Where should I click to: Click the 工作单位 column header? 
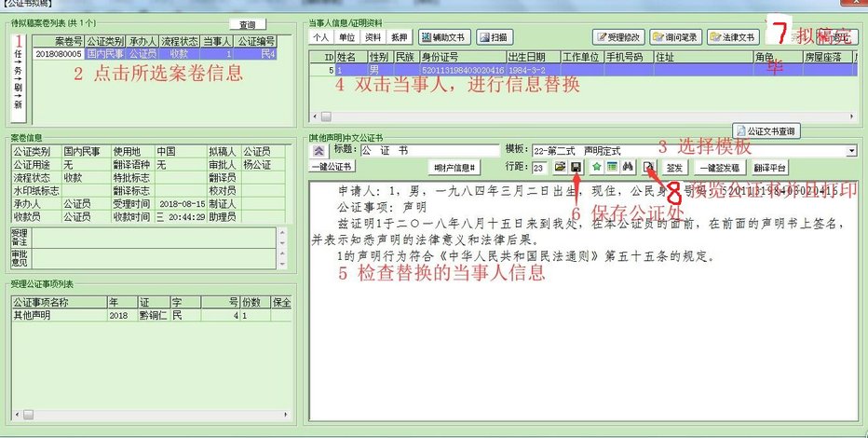coord(582,57)
